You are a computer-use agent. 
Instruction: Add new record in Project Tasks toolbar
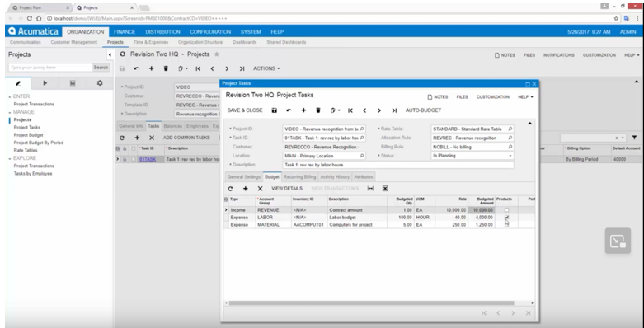[303, 110]
